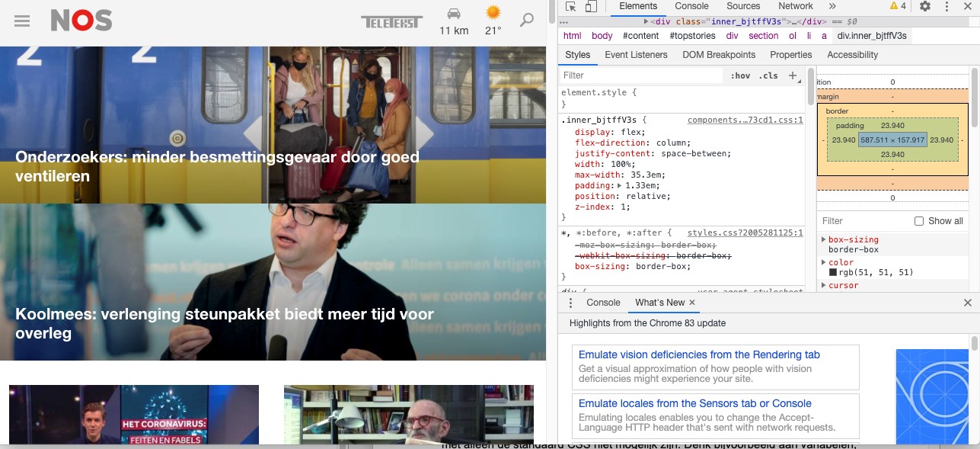The image size is (980, 449).
Task: Click the Computed filter input field
Action: [864, 221]
